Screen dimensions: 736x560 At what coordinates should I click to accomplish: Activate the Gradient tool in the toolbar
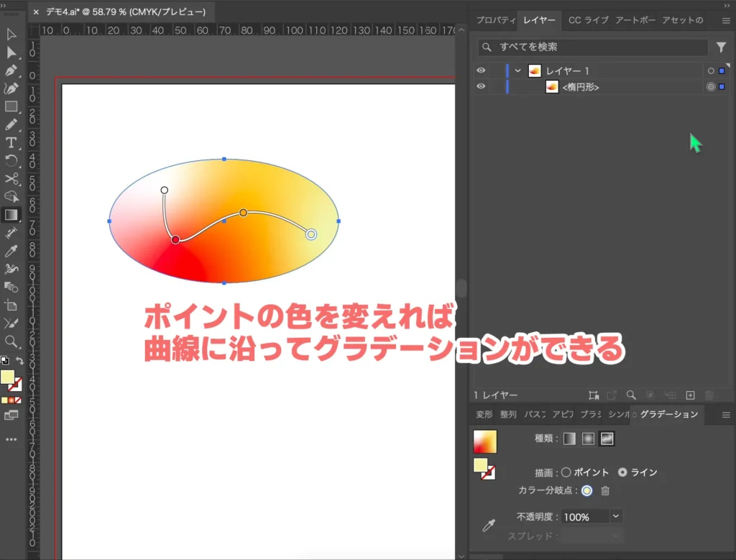(x=10, y=214)
